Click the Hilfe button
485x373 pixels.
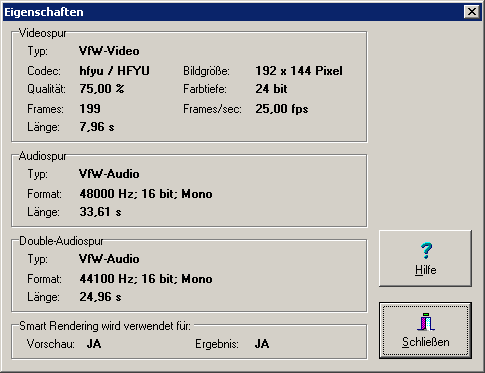425,258
